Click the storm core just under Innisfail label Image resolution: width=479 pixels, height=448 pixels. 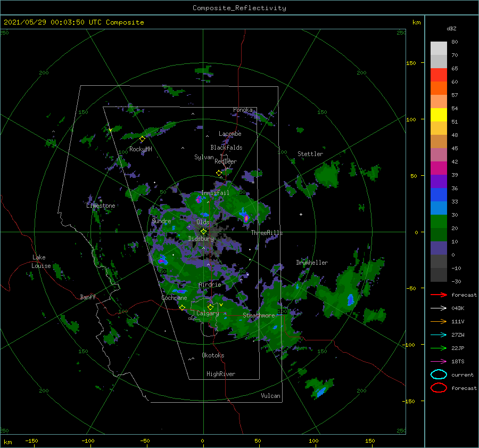(x=199, y=200)
